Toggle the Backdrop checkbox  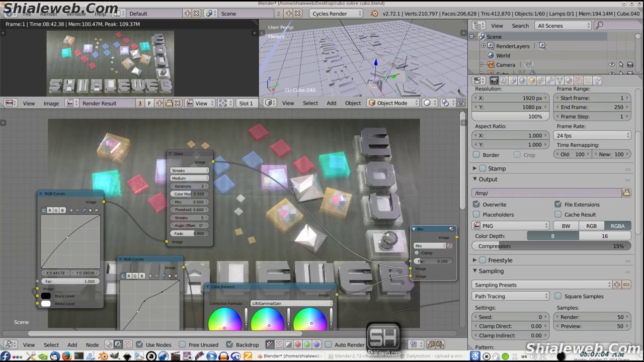click(229, 344)
